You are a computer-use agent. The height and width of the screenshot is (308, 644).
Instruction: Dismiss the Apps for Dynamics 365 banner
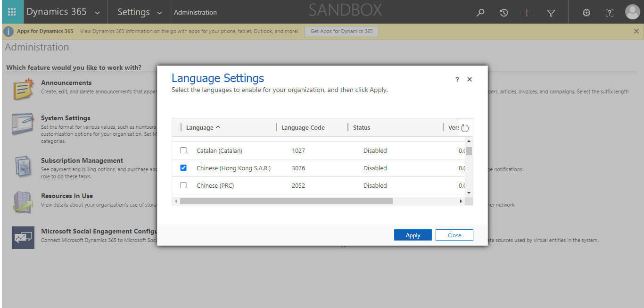[x=636, y=31]
